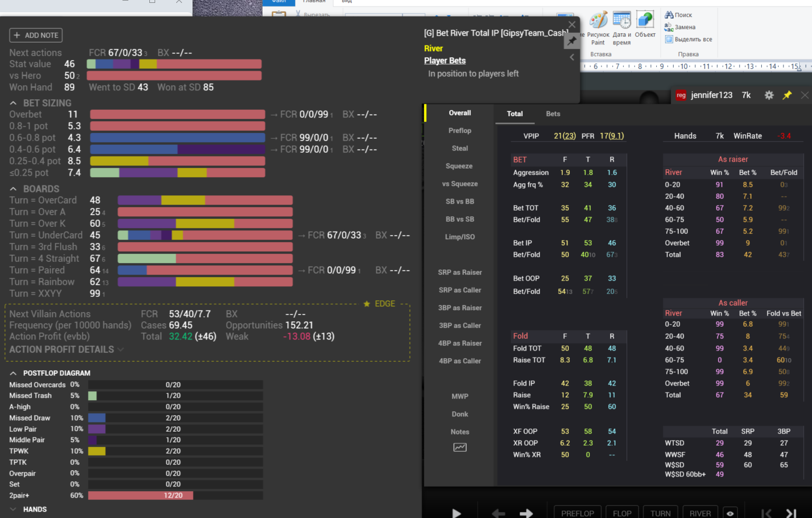Open 4BP as Raiser section
This screenshot has width=812, height=518.
460,344
